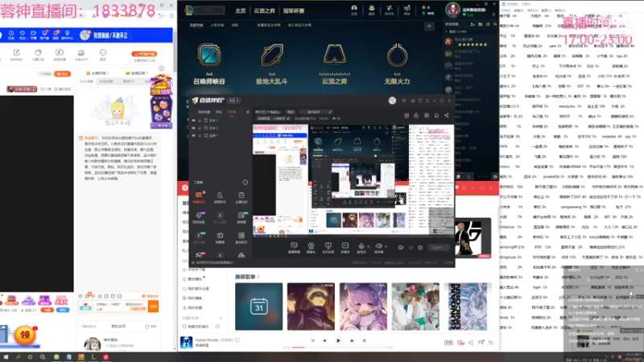
Task: Expand the friends group in League friend list
Action: pyautogui.click(x=447, y=31)
